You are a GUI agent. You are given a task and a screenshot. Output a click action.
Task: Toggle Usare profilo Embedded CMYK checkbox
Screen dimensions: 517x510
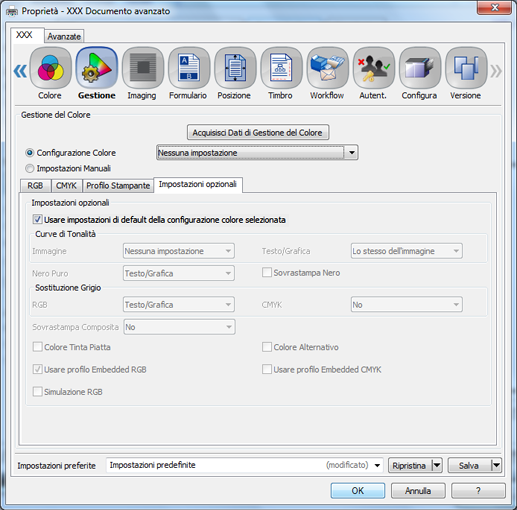pos(267,369)
